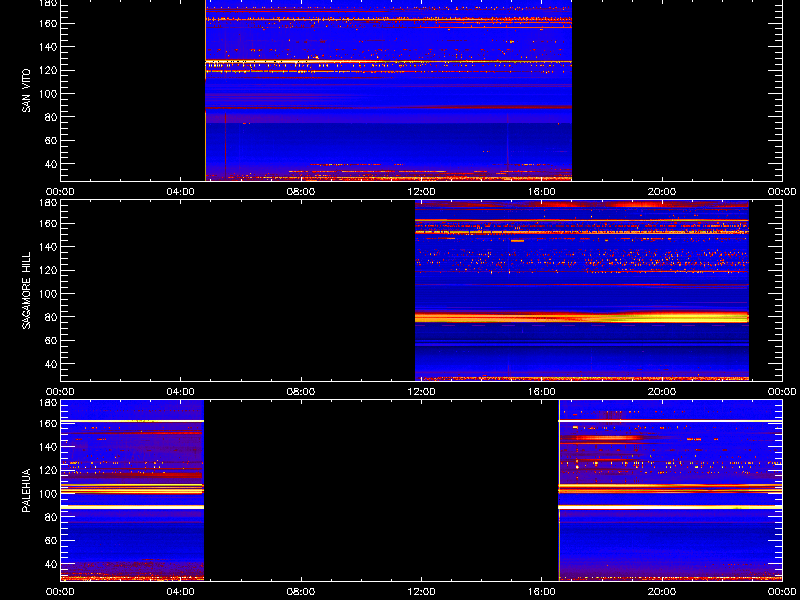The width and height of the screenshot is (800, 600).
Task: Select the 12:00 time label below San Vito panel
Action: 421,192
